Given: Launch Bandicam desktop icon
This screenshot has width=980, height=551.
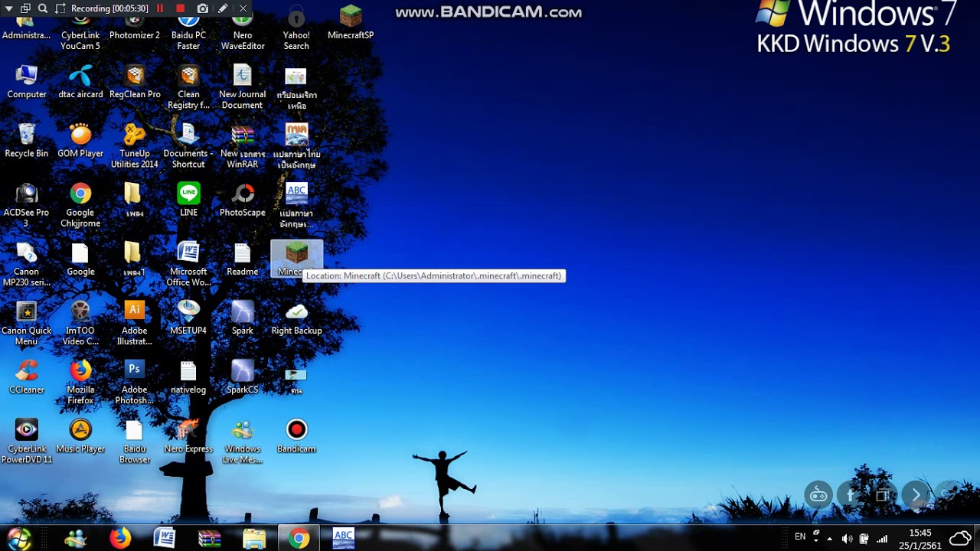Looking at the screenshot, I should coord(296,436).
